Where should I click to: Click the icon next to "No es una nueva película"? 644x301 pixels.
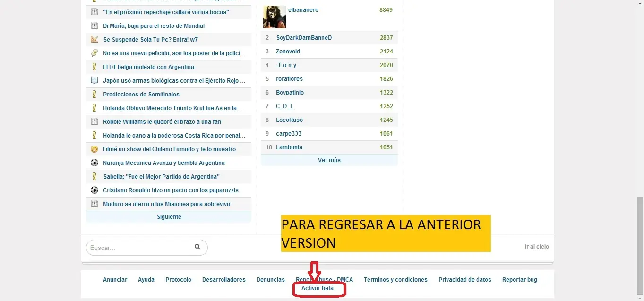coord(94,53)
